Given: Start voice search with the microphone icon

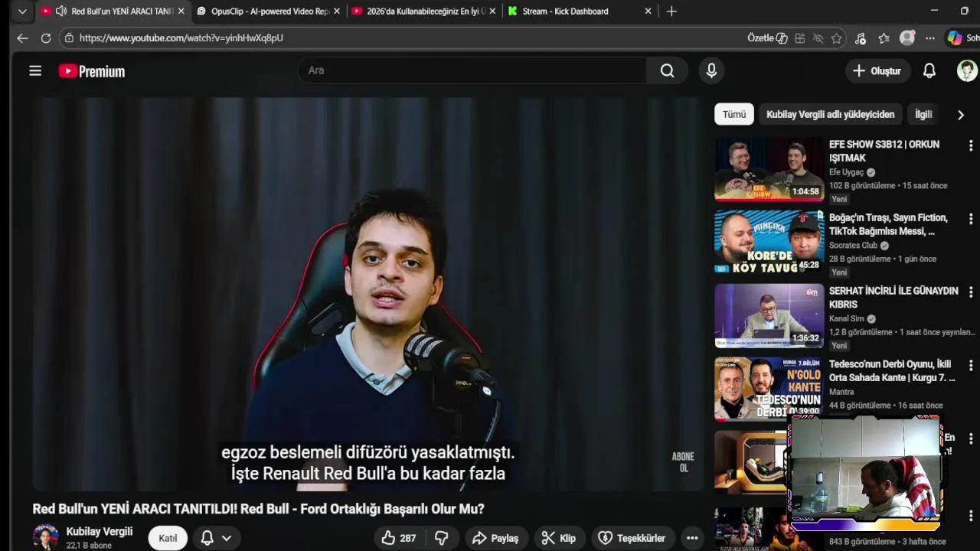Looking at the screenshot, I should 711,70.
